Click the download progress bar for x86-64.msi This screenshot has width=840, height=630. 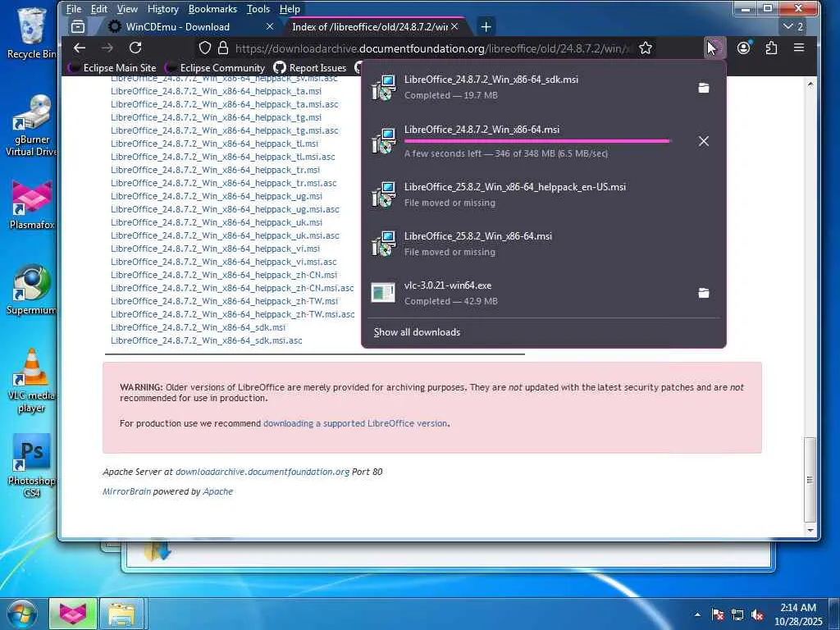[536, 141]
